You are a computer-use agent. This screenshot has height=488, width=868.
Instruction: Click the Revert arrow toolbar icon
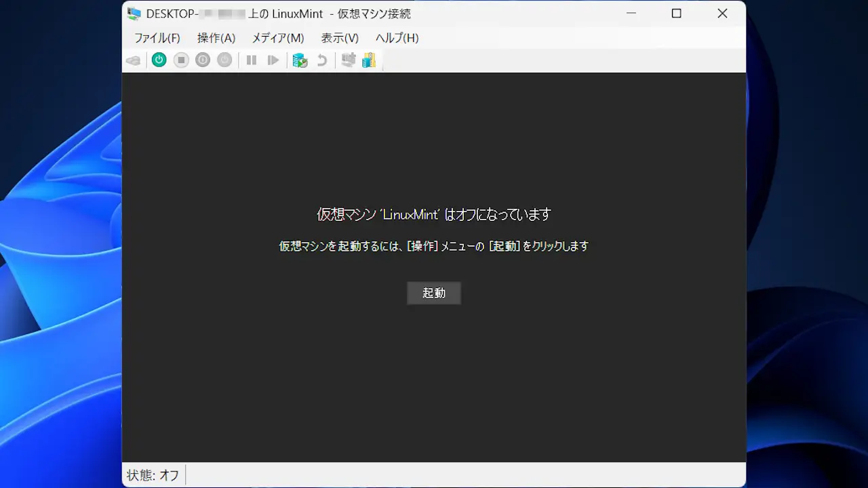(x=322, y=60)
